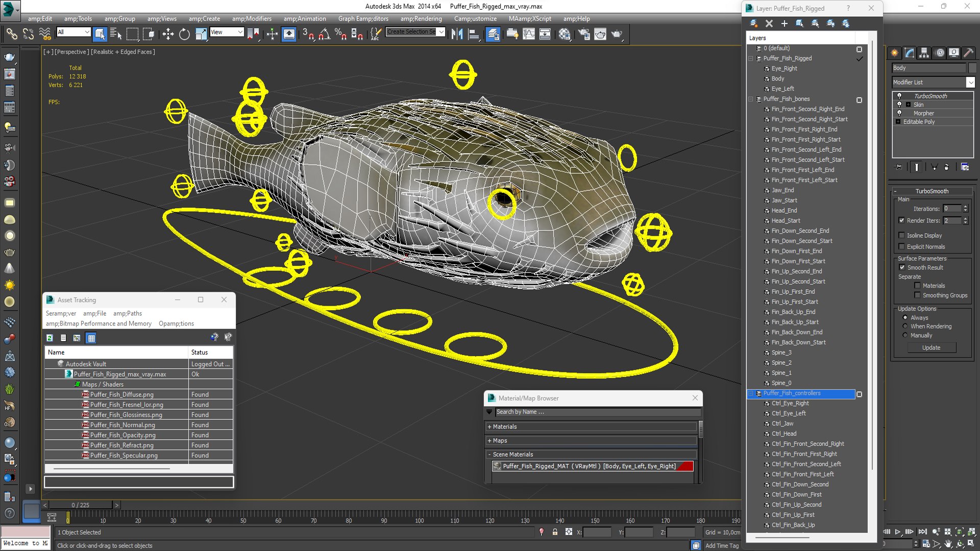The image size is (980, 551).
Task: Activate the Select and Scale tool
Action: [x=201, y=34]
